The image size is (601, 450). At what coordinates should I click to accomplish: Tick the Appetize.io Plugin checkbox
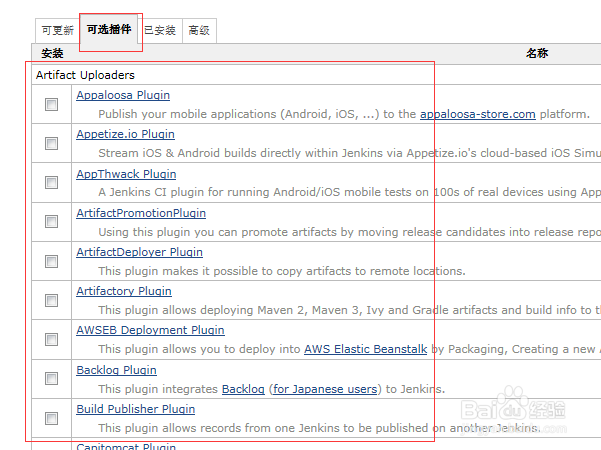51,143
